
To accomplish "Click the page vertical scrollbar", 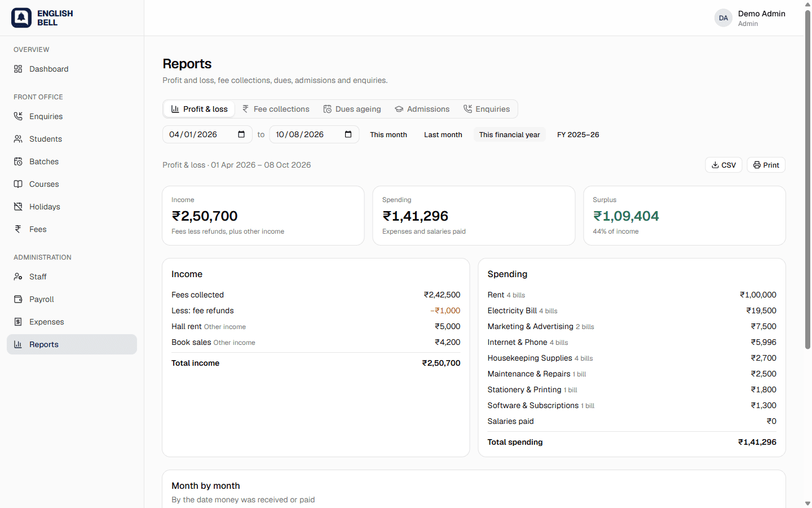I will [x=807, y=179].
